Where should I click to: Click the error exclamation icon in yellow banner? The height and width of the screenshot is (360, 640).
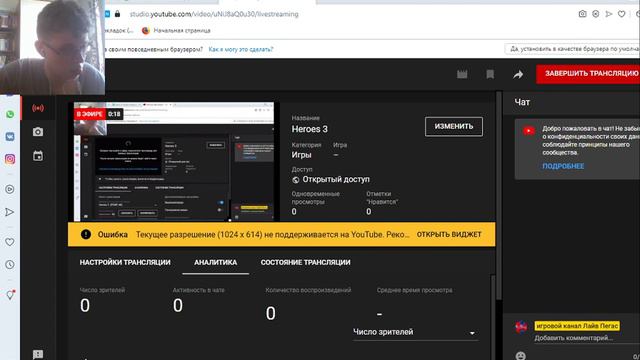(86, 234)
